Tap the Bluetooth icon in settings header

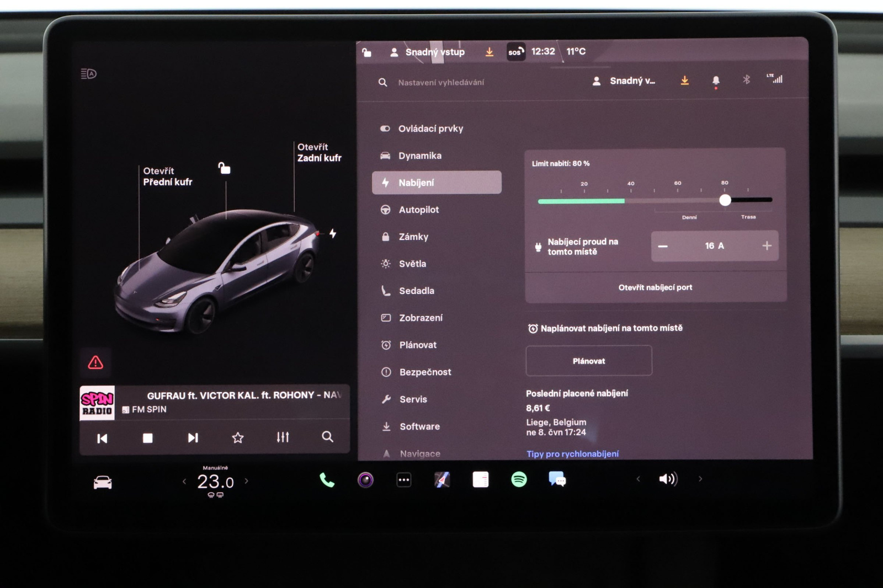746,80
